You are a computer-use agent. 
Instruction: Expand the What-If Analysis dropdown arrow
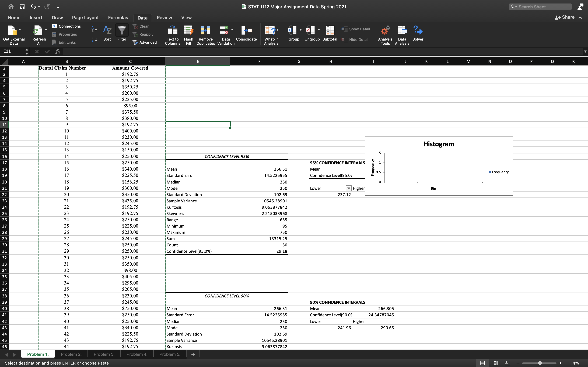coord(278,30)
